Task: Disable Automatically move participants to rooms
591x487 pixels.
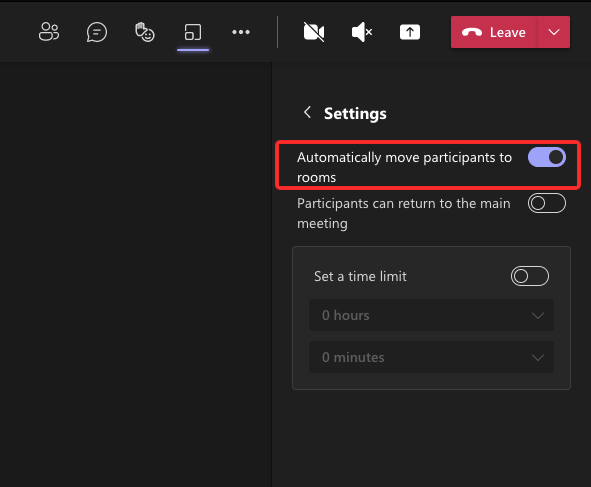Action: (x=547, y=157)
